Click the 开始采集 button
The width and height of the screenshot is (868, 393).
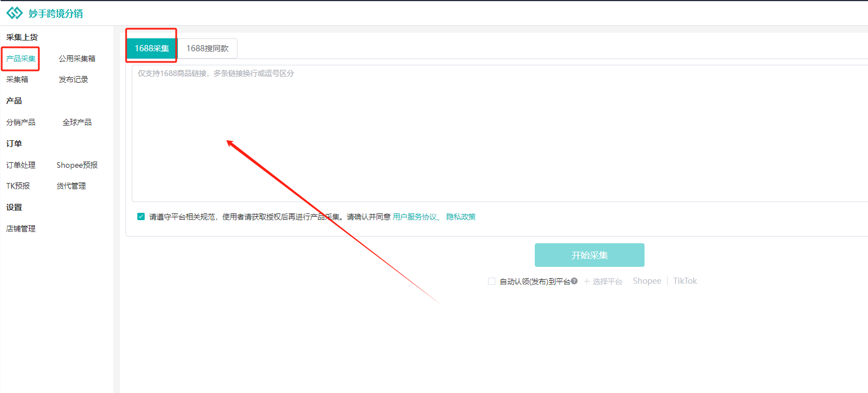[x=589, y=255]
